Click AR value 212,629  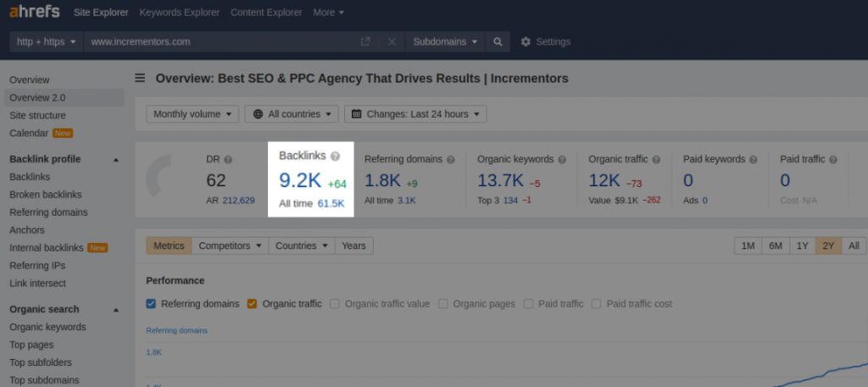pyautogui.click(x=238, y=200)
